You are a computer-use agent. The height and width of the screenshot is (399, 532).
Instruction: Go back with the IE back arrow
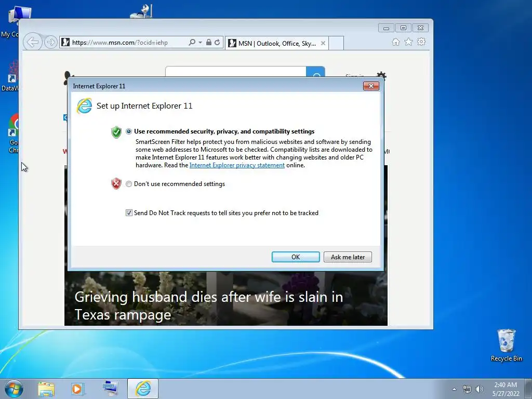coord(33,43)
